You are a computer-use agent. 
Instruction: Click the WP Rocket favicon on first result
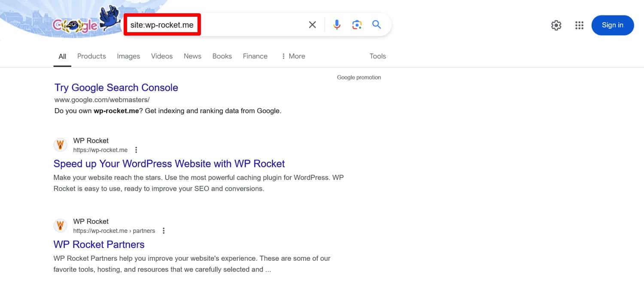point(60,145)
